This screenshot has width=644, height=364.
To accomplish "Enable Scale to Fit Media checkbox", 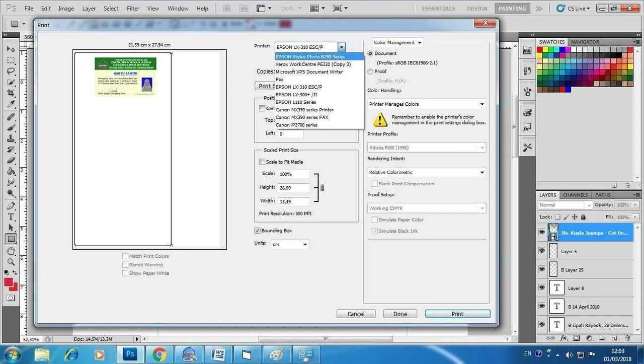I will pyautogui.click(x=262, y=162).
